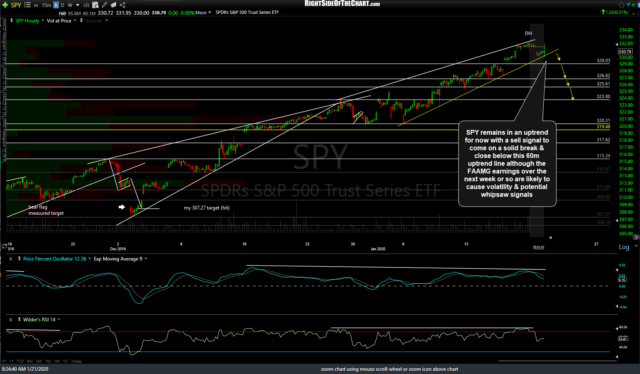Click the price scale marker arrow near 332
The width and height of the screenshot is (640, 374).
617,44
